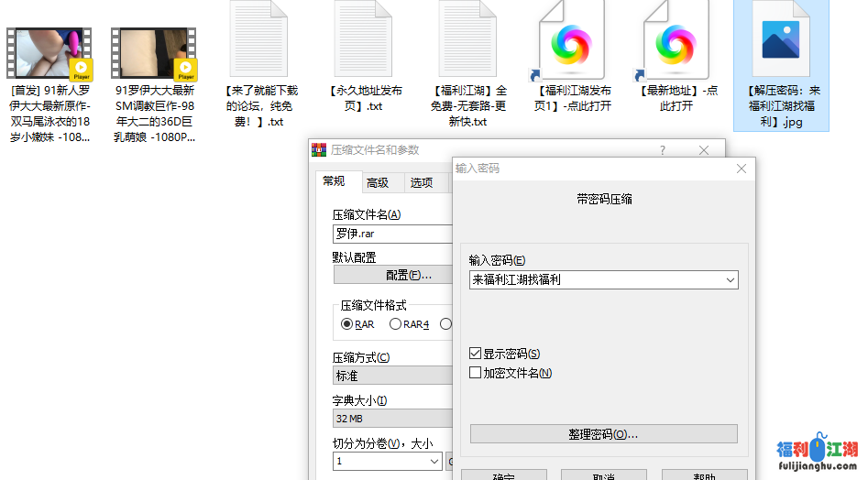Screen dimensions: 868x480
Task: Click the 配置 button
Action: click(x=392, y=275)
